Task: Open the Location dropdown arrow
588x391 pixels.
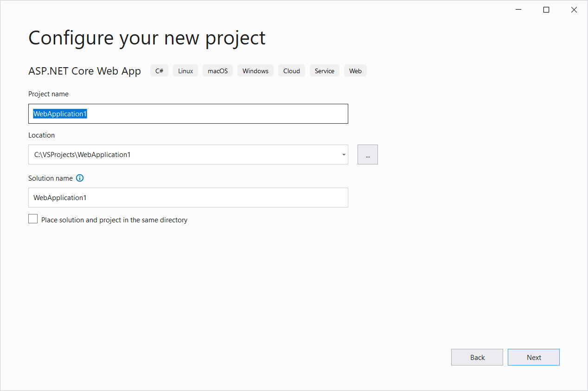Action: [344, 155]
